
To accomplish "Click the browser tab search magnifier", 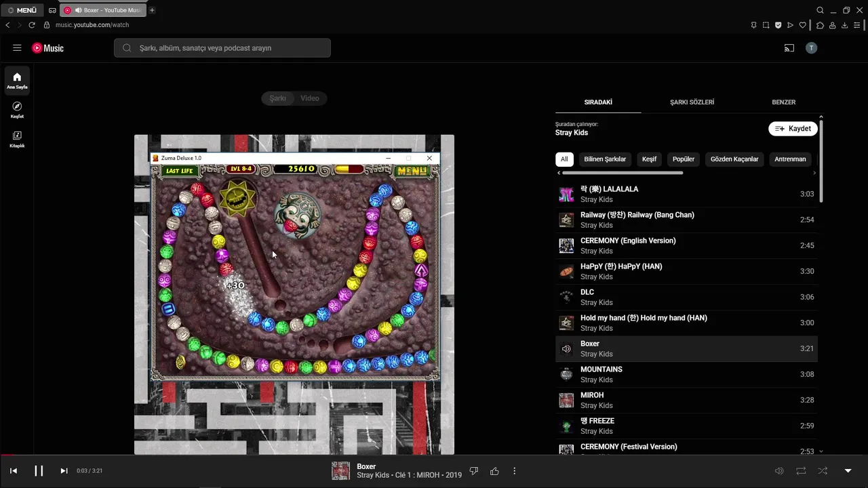I will (820, 10).
